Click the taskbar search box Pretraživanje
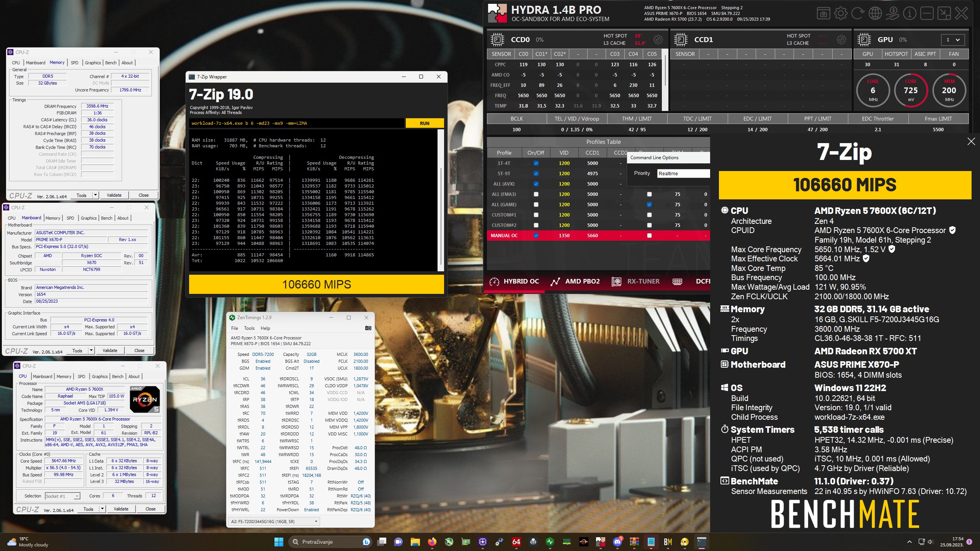Viewport: 980px width, 551px height. [330, 542]
